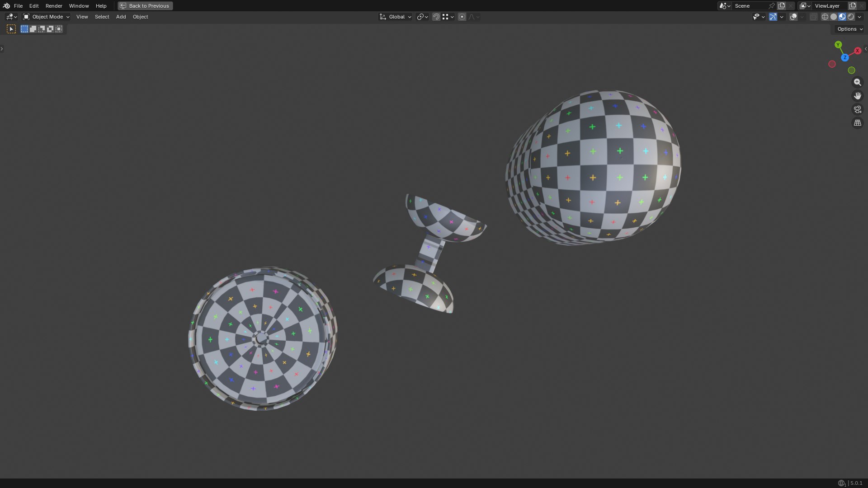Choose the Extend selection mode
The height and width of the screenshot is (488, 868).
33,29
